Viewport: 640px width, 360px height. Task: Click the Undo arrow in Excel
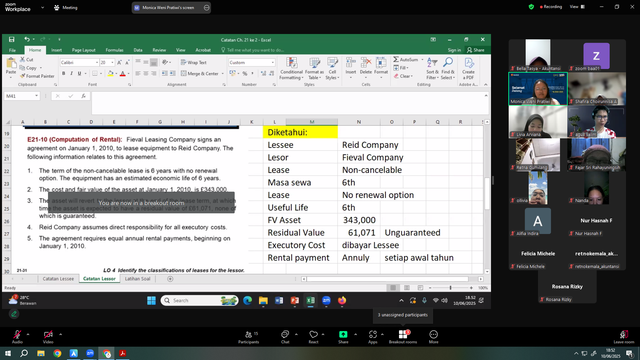tap(27, 40)
